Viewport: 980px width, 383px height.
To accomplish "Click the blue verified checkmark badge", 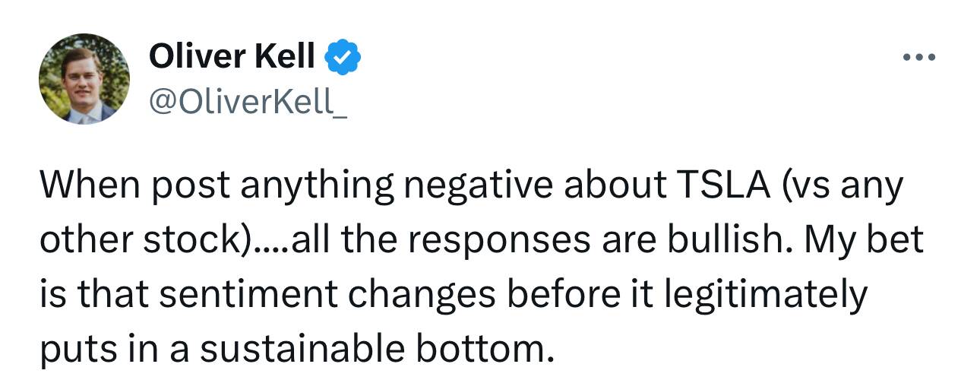I will click(343, 56).
